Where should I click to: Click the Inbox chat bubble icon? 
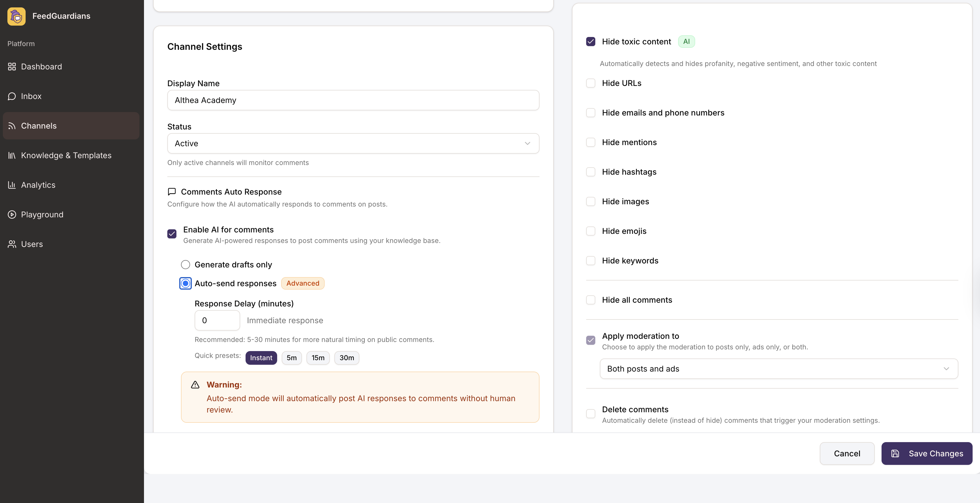click(12, 96)
